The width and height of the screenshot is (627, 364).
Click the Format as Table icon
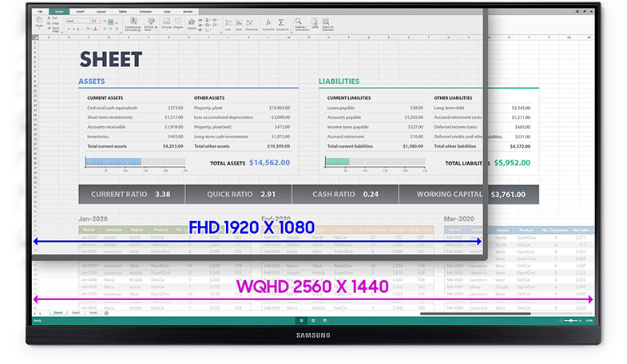point(152,22)
